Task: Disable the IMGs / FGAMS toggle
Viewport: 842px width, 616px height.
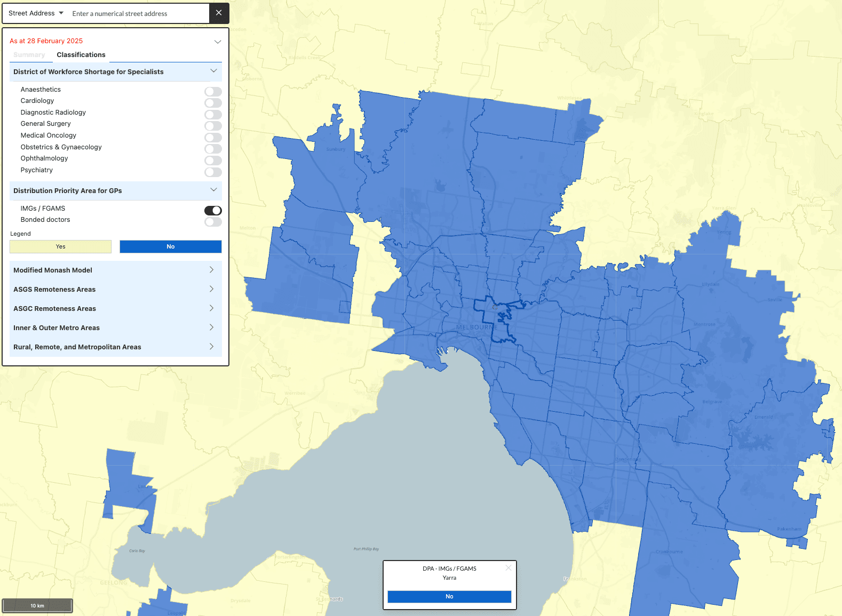Action: pyautogui.click(x=213, y=211)
